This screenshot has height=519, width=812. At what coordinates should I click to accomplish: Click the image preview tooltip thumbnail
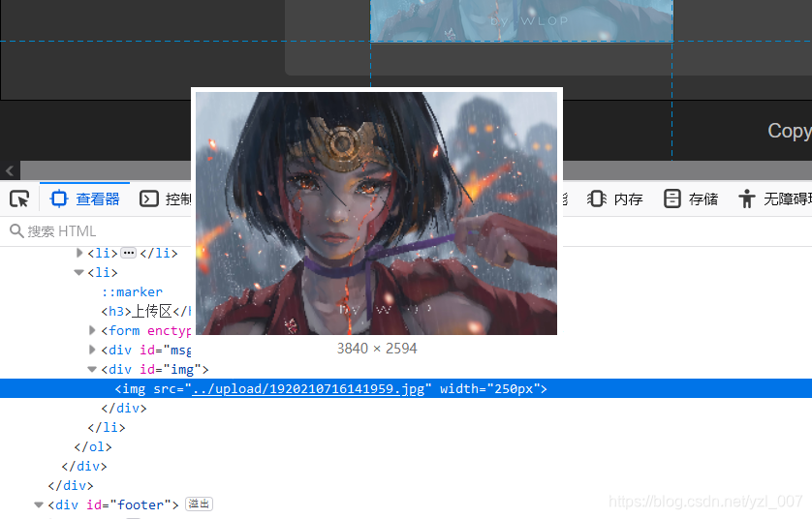pyautogui.click(x=377, y=214)
